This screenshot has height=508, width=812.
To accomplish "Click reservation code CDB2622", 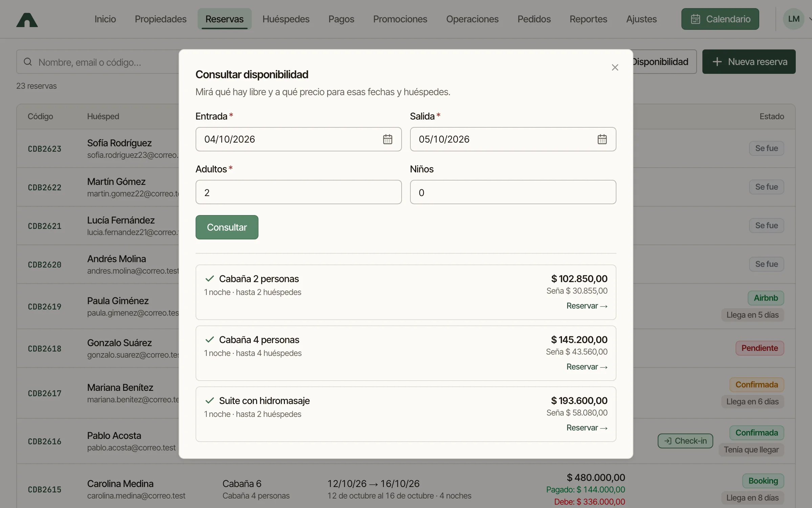I will click(x=45, y=187).
